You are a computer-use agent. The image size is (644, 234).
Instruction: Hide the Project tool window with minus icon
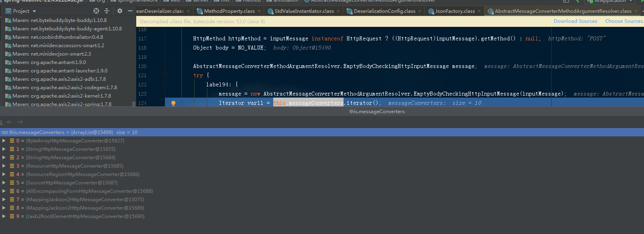[130, 11]
